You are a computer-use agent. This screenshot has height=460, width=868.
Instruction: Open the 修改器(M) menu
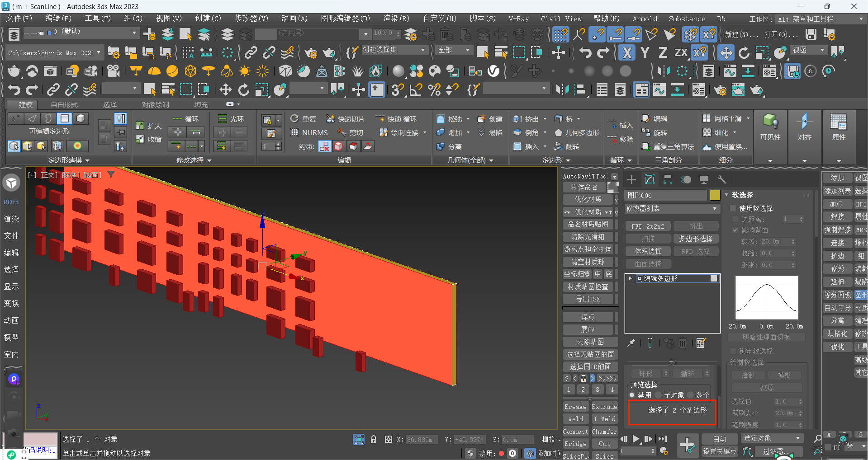click(251, 19)
